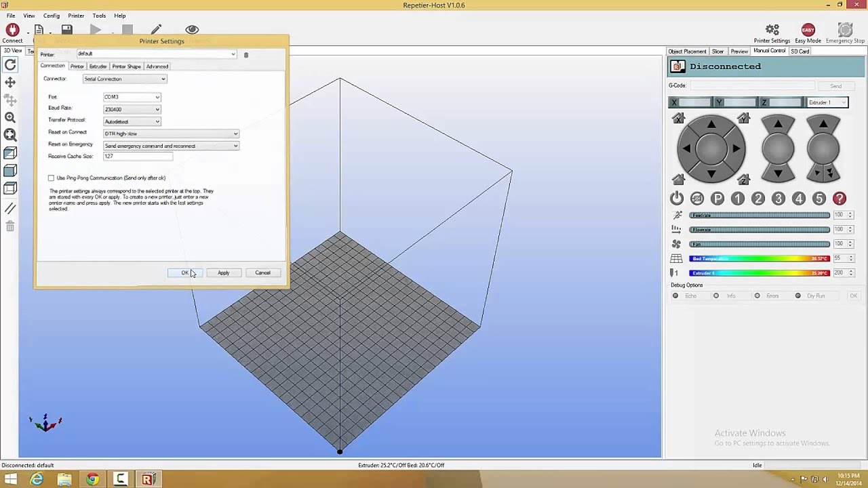
Task: Click OK in Printer Settings dialog
Action: pyautogui.click(x=184, y=273)
